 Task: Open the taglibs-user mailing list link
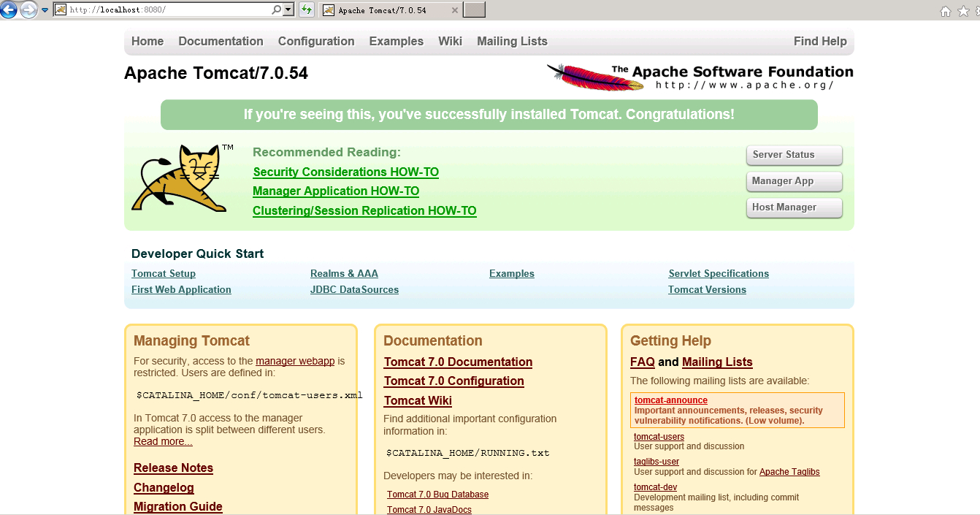point(656,462)
